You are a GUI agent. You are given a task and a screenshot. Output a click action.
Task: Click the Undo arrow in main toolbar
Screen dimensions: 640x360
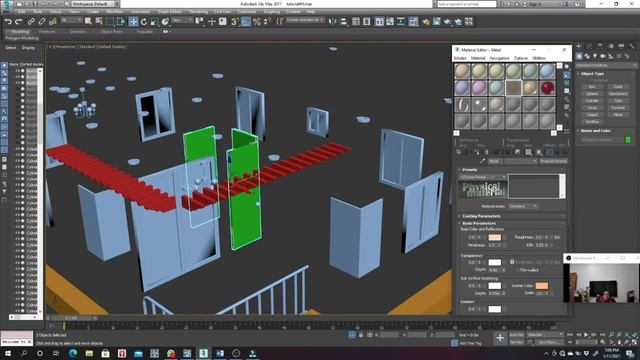click(8, 21)
